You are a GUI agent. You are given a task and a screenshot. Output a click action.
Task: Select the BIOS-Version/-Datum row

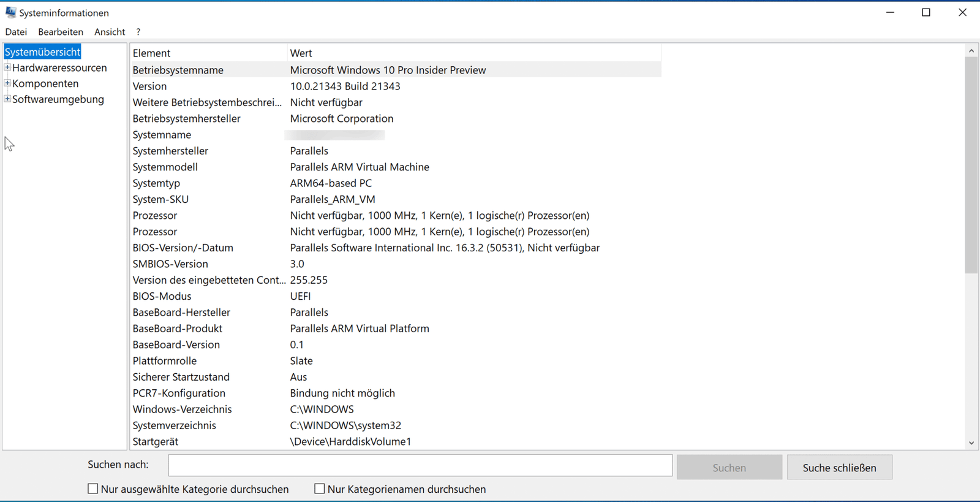pos(396,248)
